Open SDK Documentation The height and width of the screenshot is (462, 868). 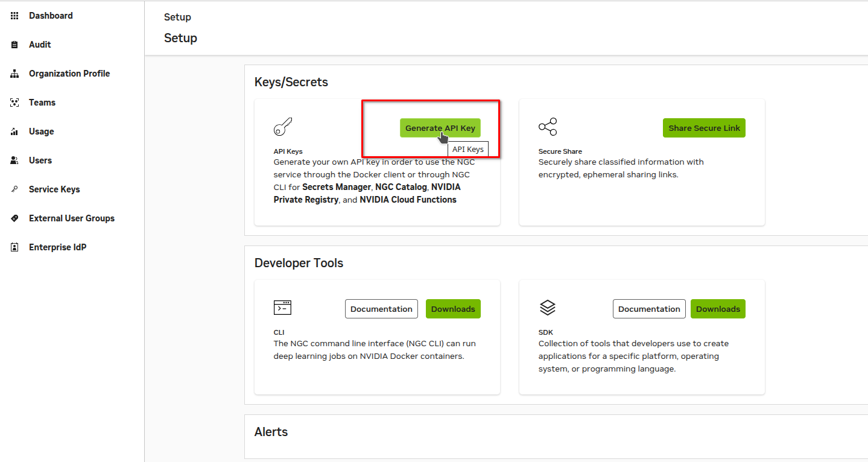[x=649, y=309]
